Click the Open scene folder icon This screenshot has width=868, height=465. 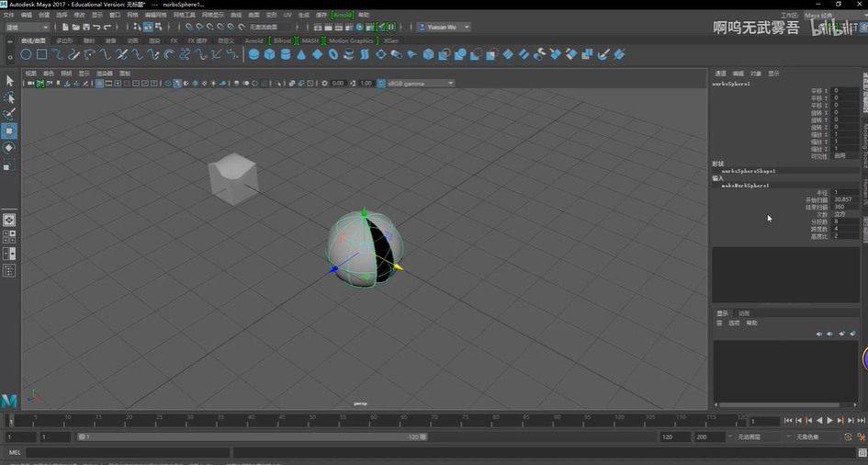tap(76, 27)
